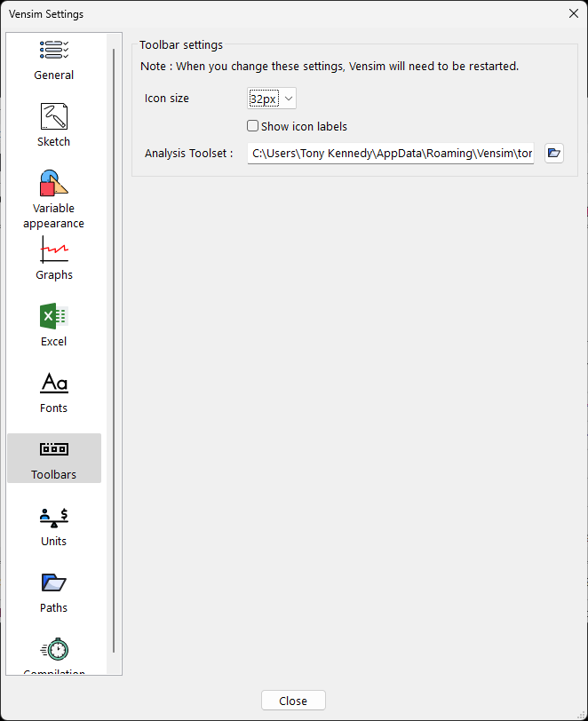Open the Fonts 'Aa' icon
This screenshot has height=721, width=588.
(x=54, y=383)
